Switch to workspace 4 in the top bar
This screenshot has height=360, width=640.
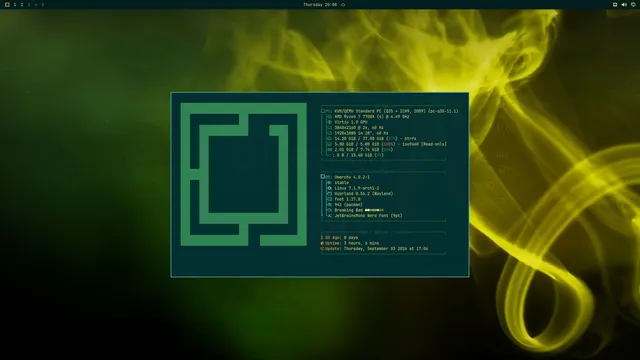(36, 4)
